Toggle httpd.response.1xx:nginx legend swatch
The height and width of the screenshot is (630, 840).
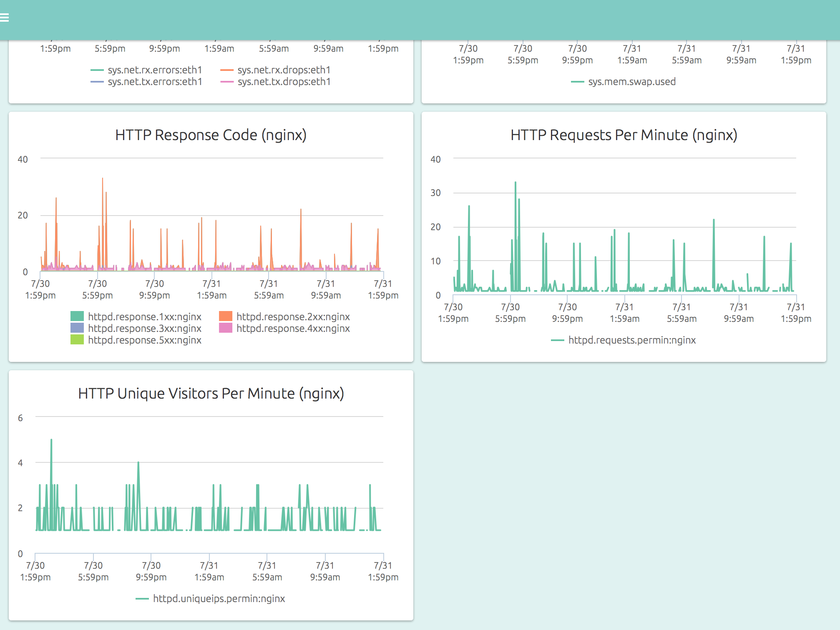tap(77, 316)
